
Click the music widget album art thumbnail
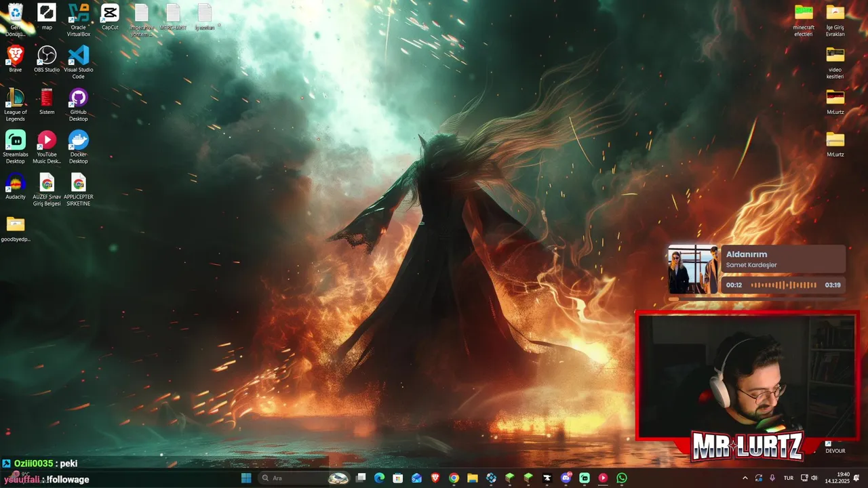coord(692,270)
